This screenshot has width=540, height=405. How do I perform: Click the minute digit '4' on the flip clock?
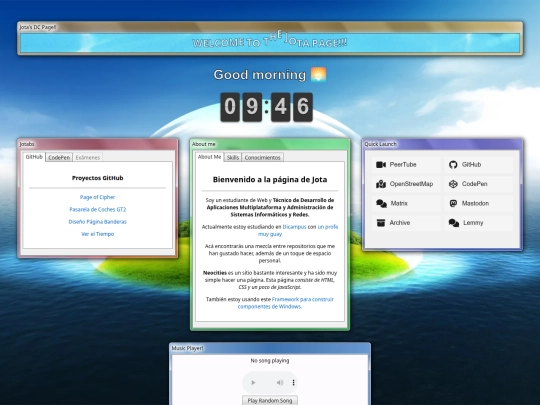pyautogui.click(x=280, y=107)
